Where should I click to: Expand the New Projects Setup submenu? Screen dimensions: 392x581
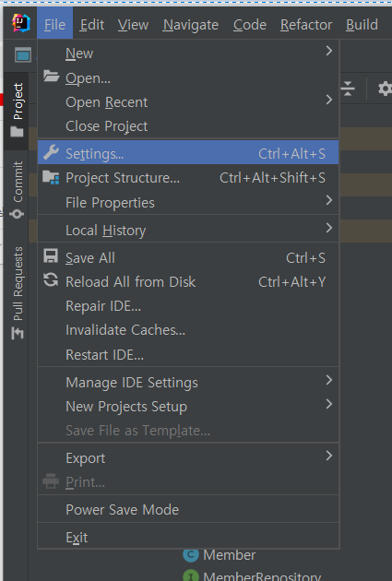(188, 407)
